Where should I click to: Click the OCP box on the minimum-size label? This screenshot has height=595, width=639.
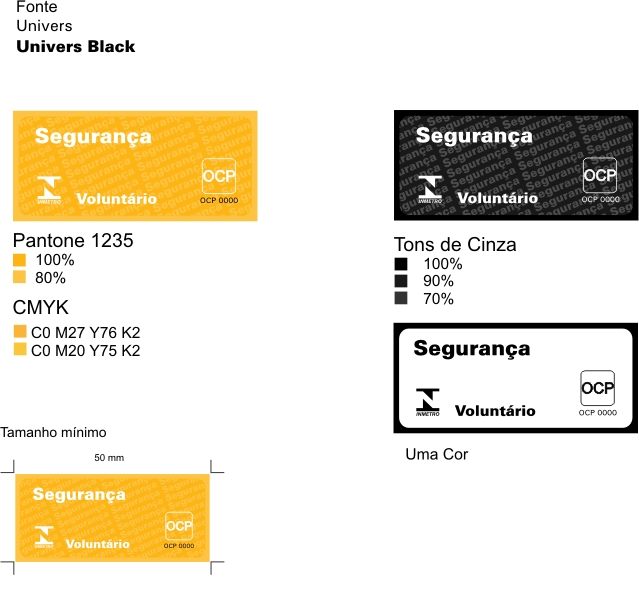click(x=179, y=526)
